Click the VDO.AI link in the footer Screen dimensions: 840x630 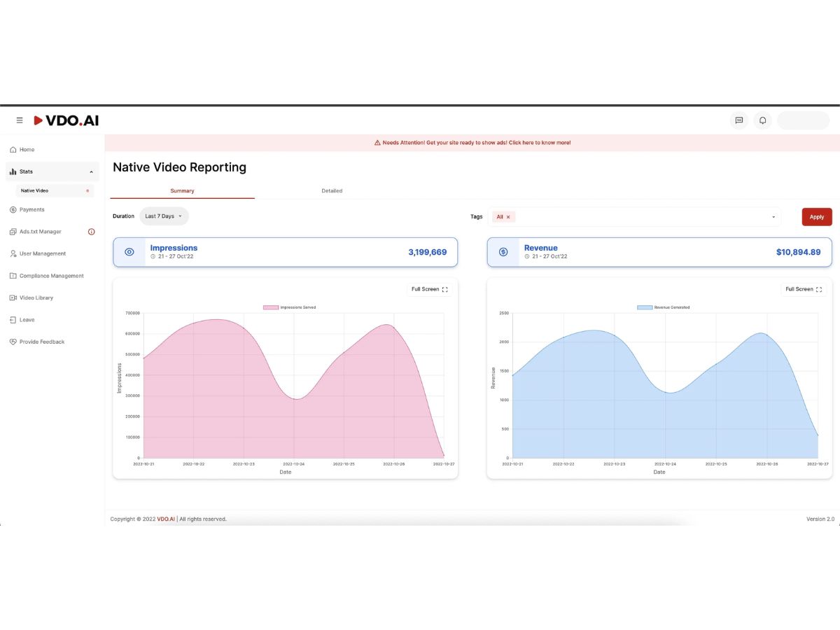point(166,519)
